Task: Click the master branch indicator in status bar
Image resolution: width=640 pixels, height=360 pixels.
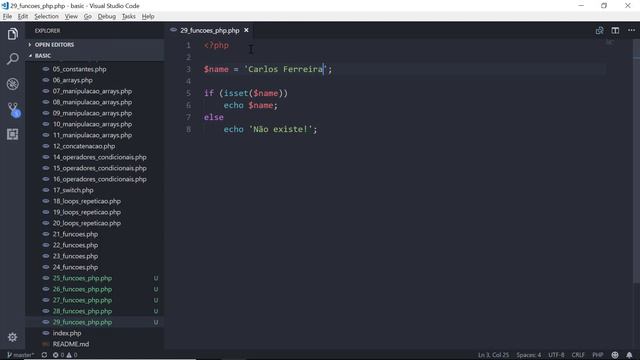Action: coord(20,355)
